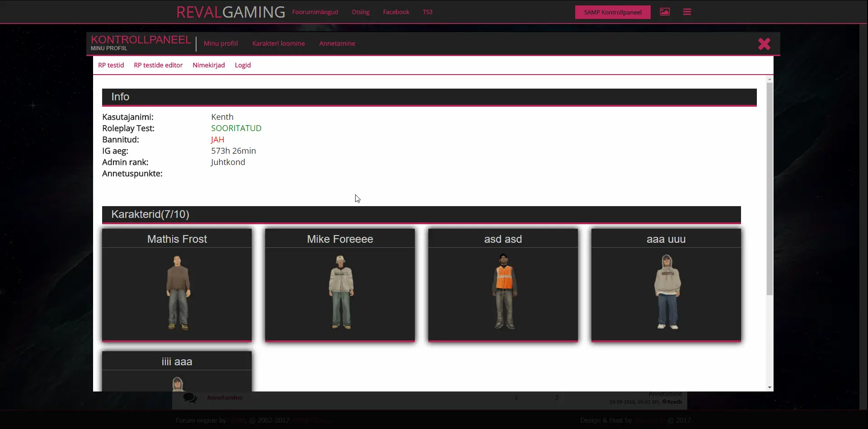This screenshot has height=429, width=868.
Task: Click the Annetuspunkte label
Action: (132, 173)
